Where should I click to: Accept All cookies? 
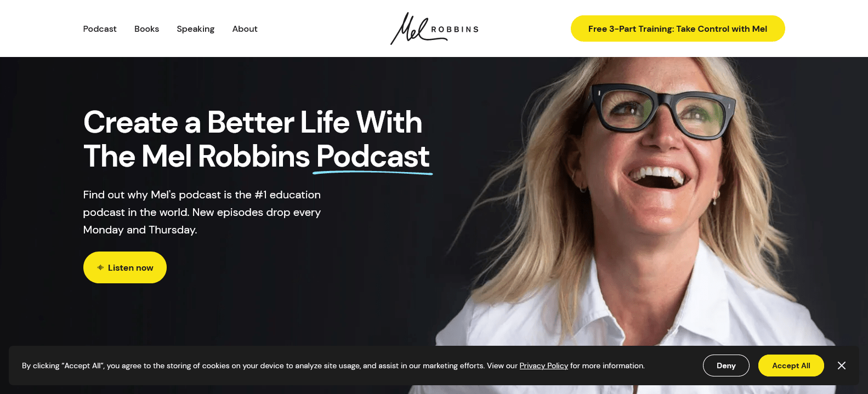(x=791, y=366)
